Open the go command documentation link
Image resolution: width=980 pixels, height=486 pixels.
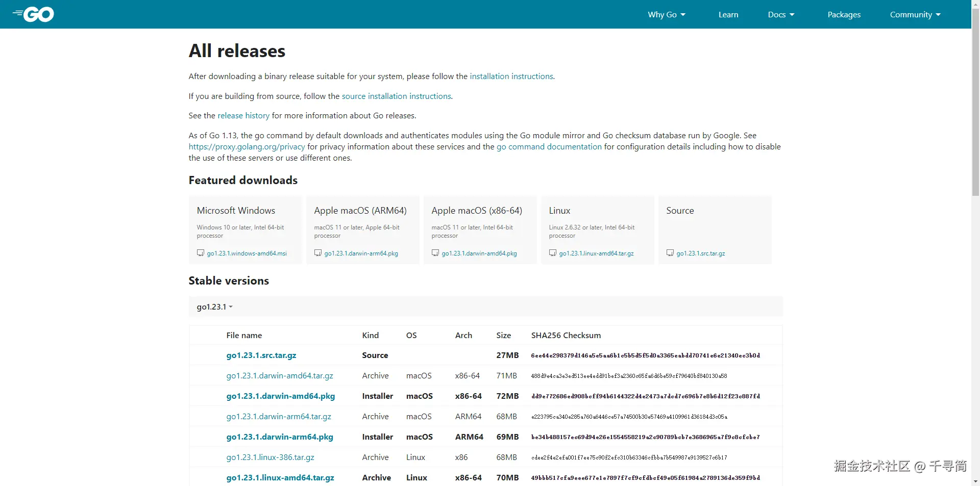(x=549, y=146)
